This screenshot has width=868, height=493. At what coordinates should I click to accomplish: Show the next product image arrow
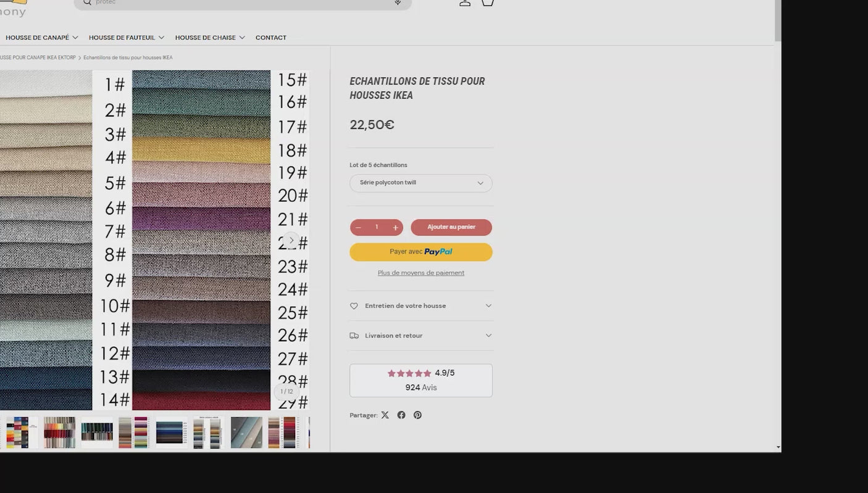pyautogui.click(x=291, y=240)
